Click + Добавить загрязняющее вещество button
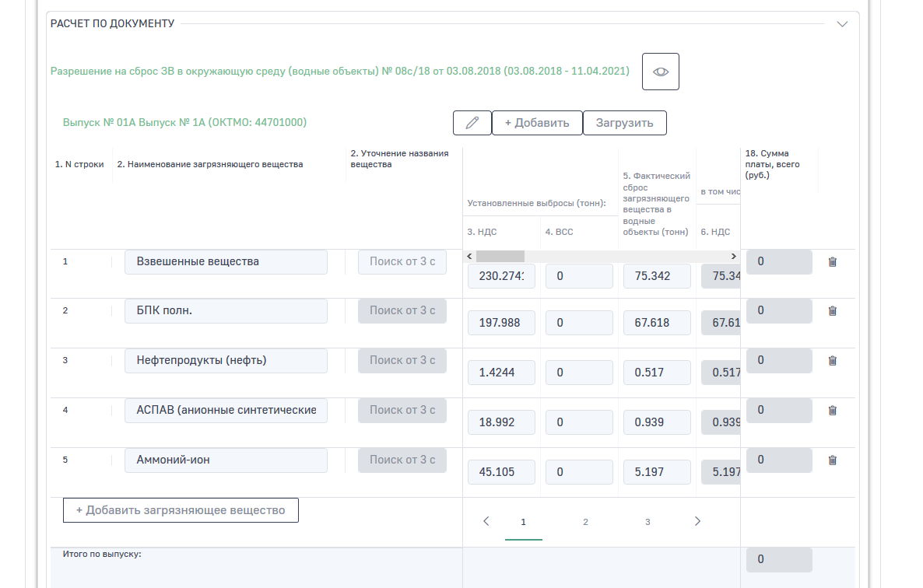923x588 pixels. pyautogui.click(x=181, y=510)
